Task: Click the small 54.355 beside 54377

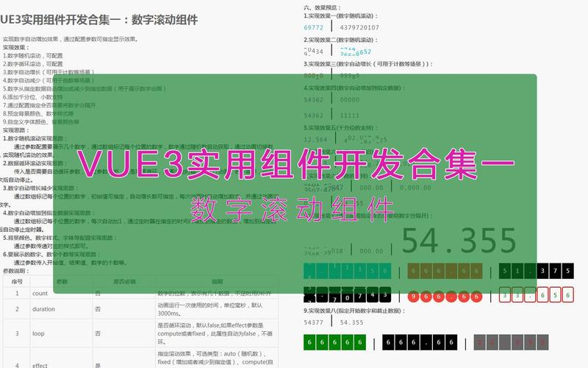Action: point(352,322)
